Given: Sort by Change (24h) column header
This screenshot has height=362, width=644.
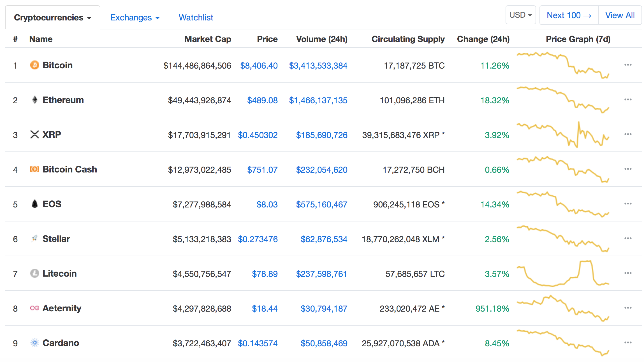Looking at the screenshot, I should [x=483, y=39].
